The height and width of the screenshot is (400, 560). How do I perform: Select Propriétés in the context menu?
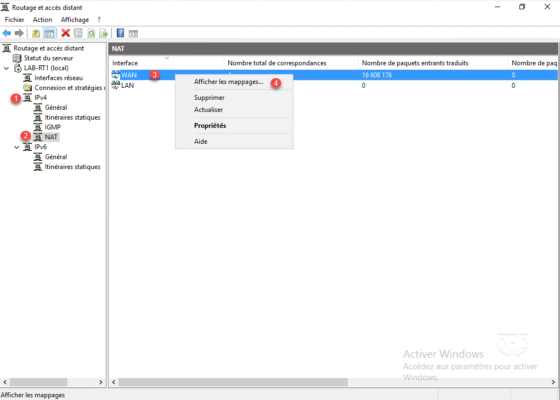(210, 125)
